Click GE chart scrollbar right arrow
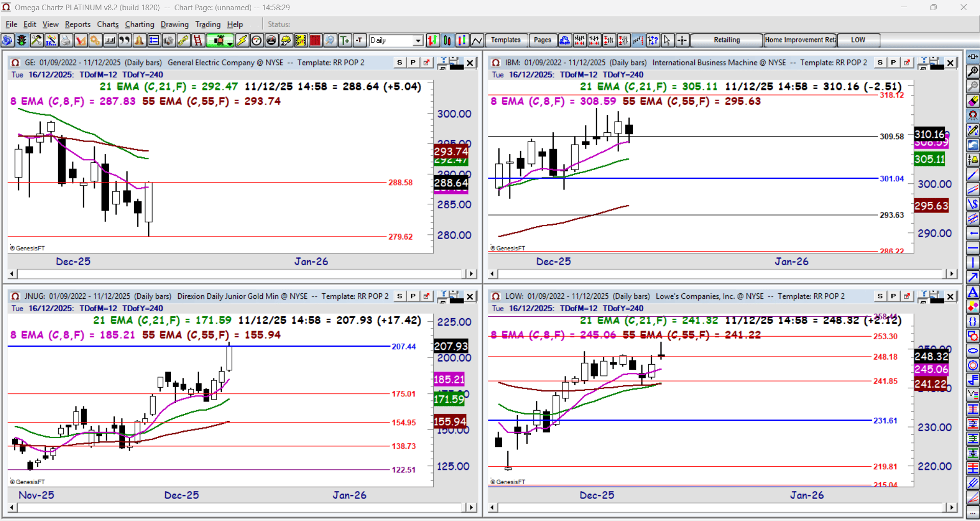Screen dimensions: 980x521 point(471,274)
